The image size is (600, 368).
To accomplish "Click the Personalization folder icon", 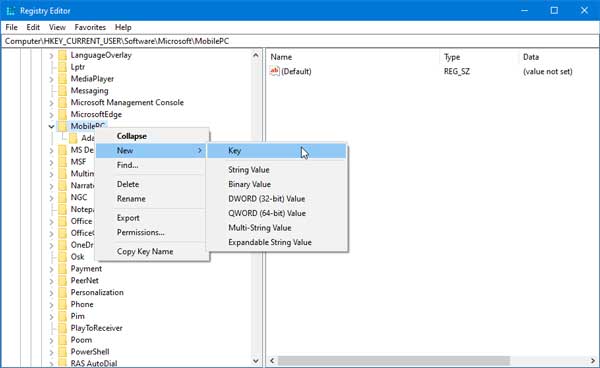I will pyautogui.click(x=62, y=292).
